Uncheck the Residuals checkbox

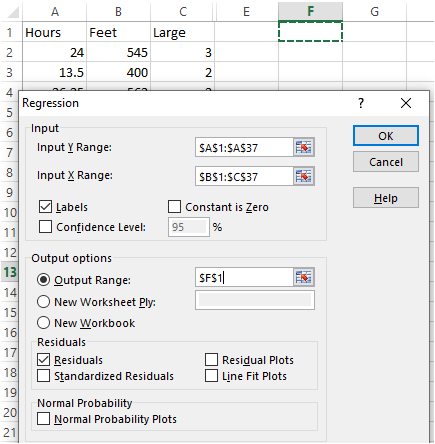click(x=44, y=360)
